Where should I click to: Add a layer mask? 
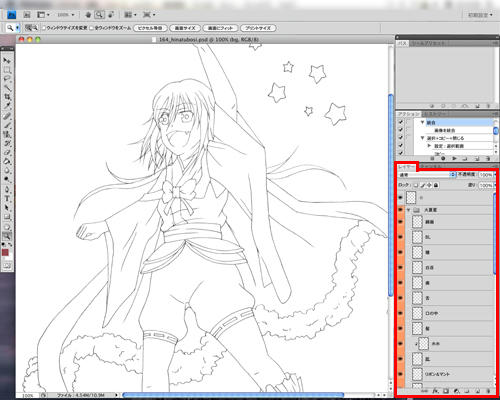coord(446,391)
